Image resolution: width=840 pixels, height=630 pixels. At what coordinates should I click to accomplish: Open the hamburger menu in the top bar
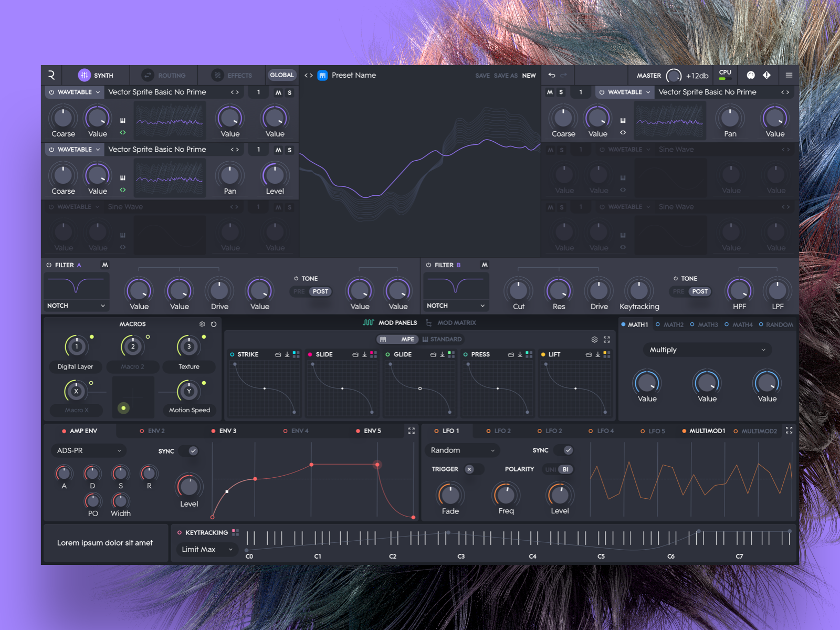click(x=789, y=75)
